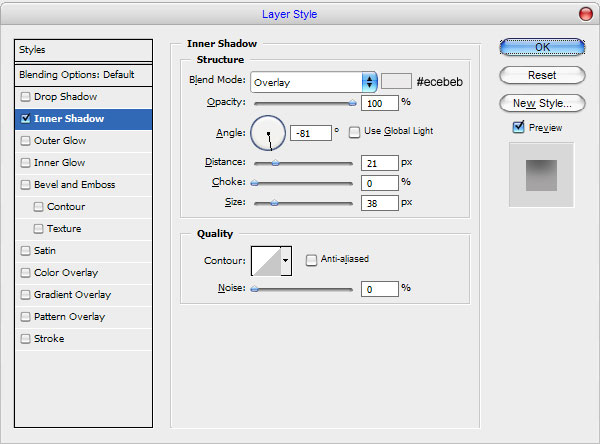600x444 pixels.
Task: Toggle the Preview checkbox
Action: 518,127
